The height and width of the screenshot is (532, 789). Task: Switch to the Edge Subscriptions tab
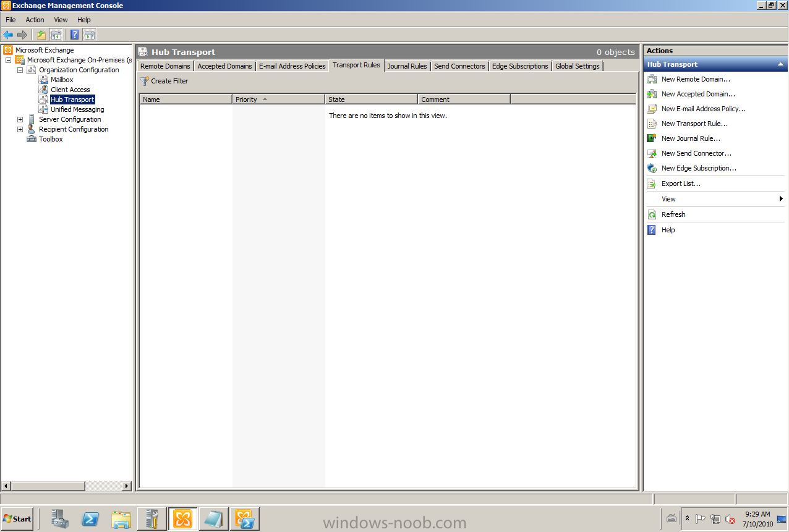pyautogui.click(x=520, y=66)
